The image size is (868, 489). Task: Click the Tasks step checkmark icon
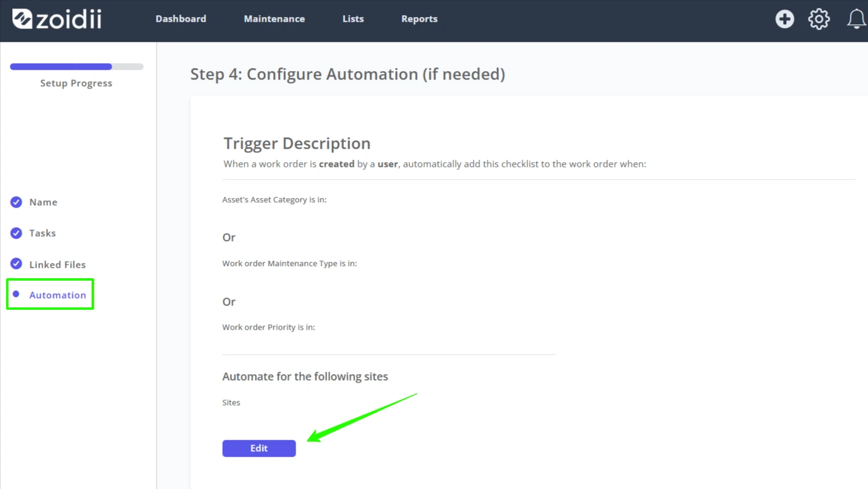(x=16, y=233)
